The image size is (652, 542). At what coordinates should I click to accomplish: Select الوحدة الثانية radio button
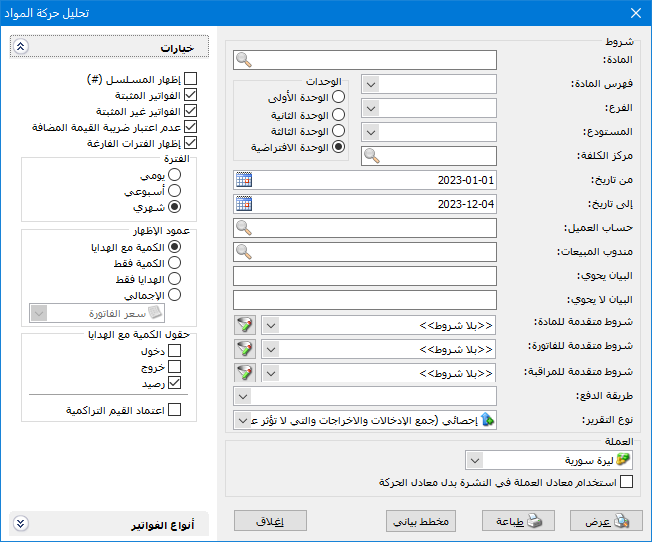click(338, 114)
